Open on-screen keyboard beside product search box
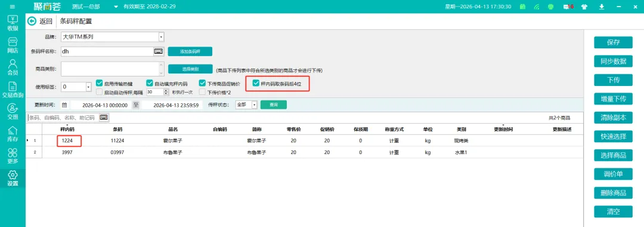This screenshot has width=644, height=227. coord(104,117)
